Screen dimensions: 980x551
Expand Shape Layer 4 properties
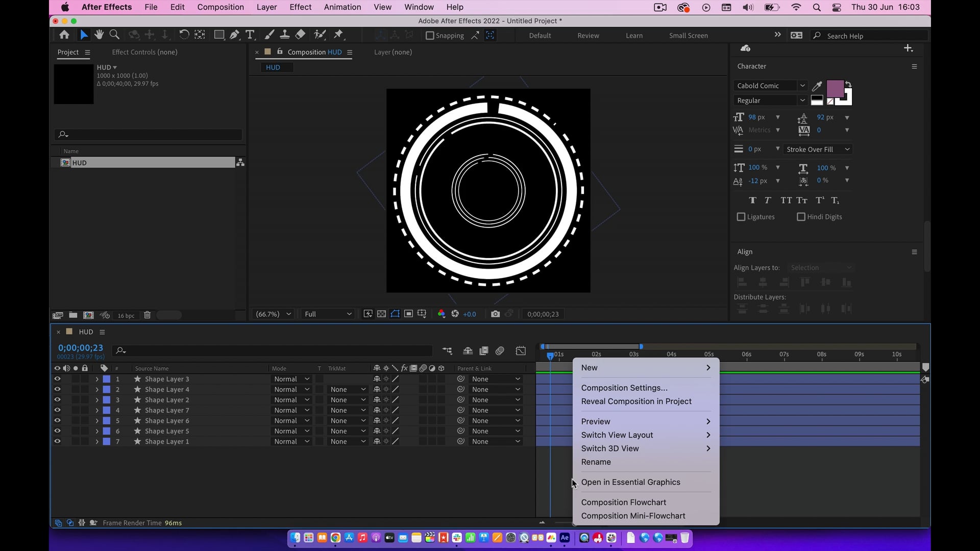click(97, 390)
